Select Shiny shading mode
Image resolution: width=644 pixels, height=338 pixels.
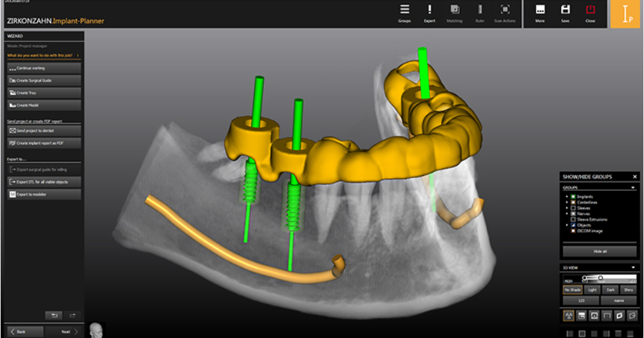629,290
